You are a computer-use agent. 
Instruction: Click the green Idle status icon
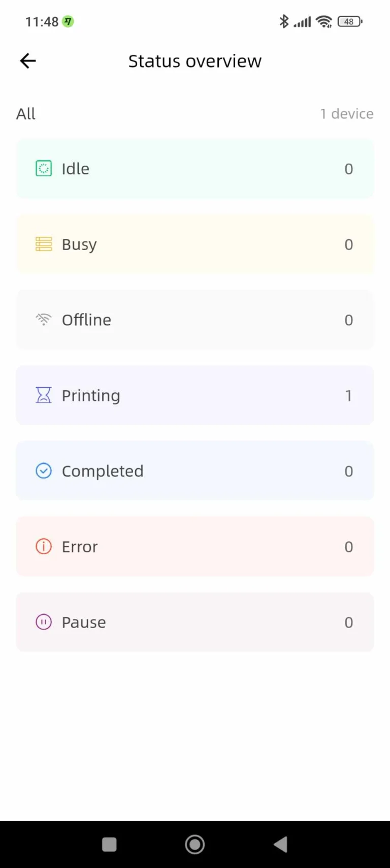pyautogui.click(x=44, y=168)
